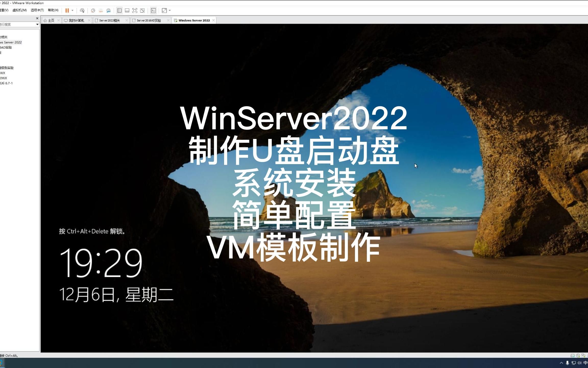The image size is (588, 368).
Task: Switch to Unity mode
Action: [x=142, y=10]
